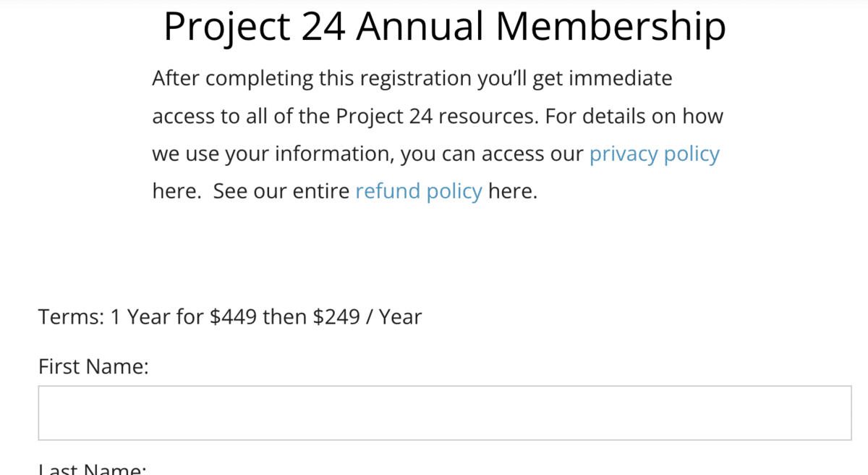Screen dimensions: 868x475
Task: Click the $249 / Year renewal price
Action: pos(367,317)
